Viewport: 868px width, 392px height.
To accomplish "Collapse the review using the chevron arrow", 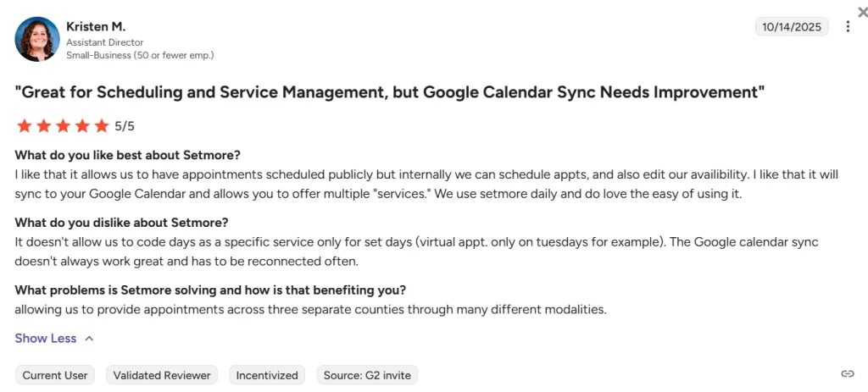I will click(x=89, y=339).
